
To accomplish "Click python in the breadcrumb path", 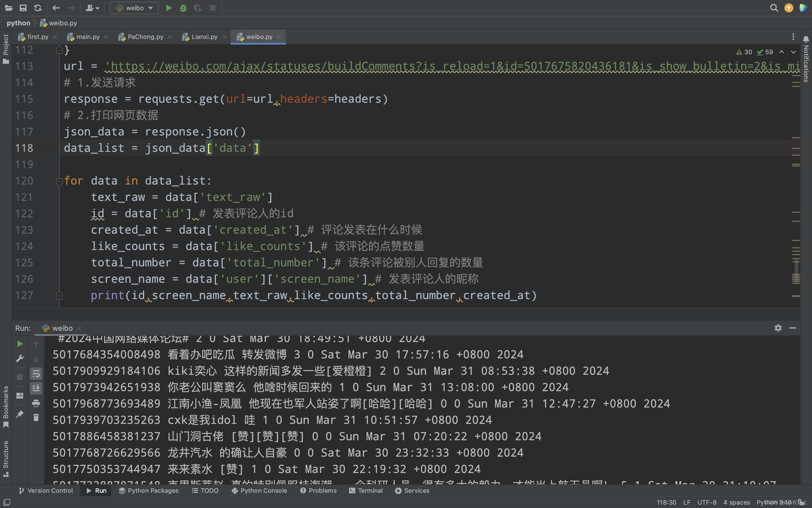I will 18,23.
